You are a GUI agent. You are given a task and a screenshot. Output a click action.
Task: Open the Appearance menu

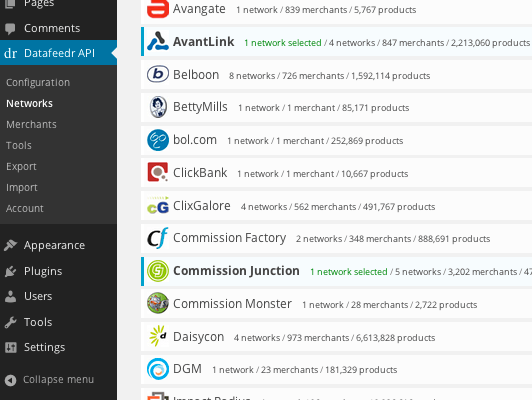[58, 245]
